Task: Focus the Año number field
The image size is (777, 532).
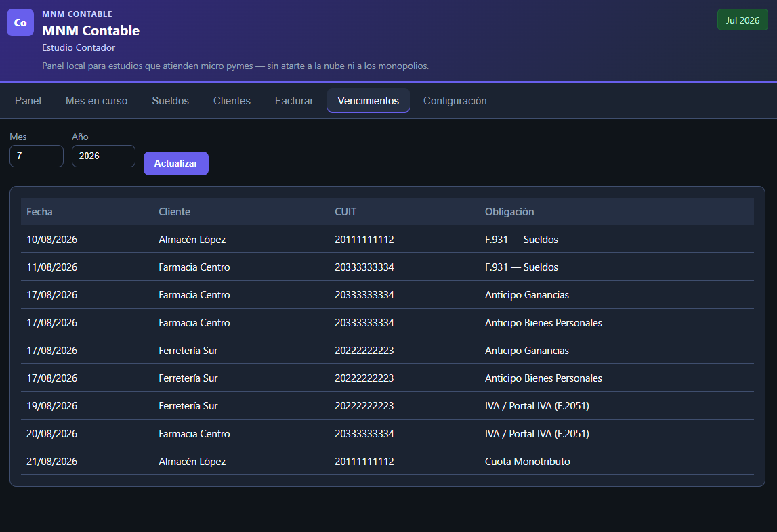Action: 104,156
